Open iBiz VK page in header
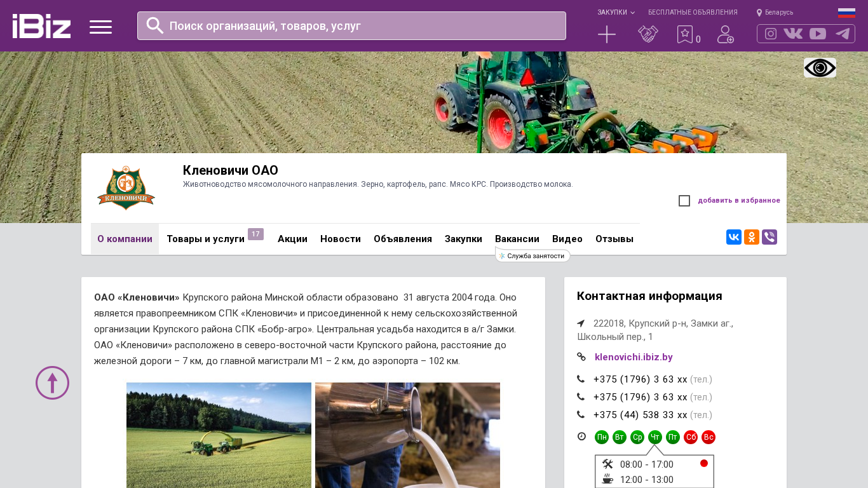 click(793, 34)
